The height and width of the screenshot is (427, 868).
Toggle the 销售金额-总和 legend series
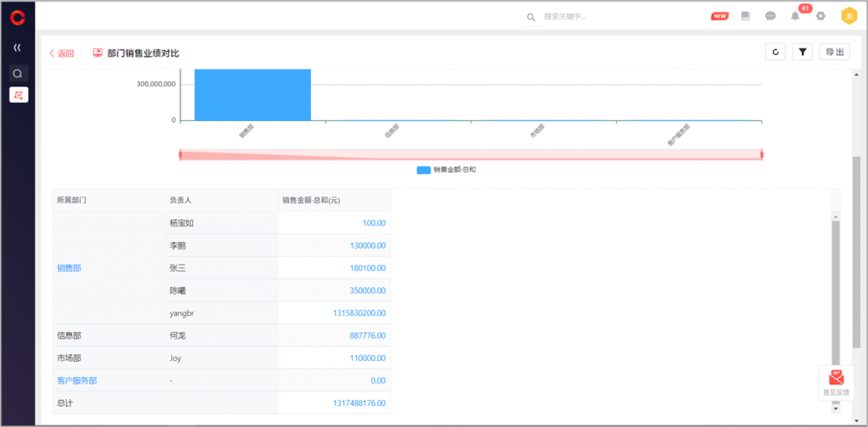446,170
